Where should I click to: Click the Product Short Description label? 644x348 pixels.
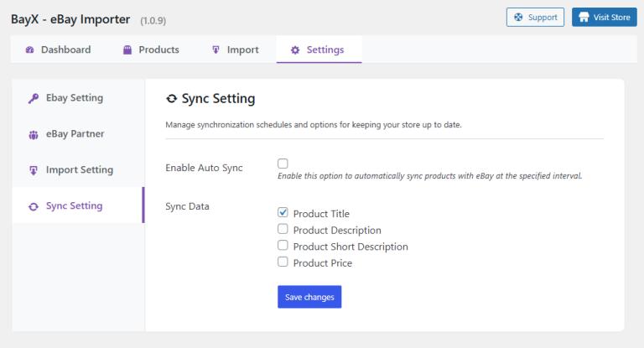click(x=351, y=247)
